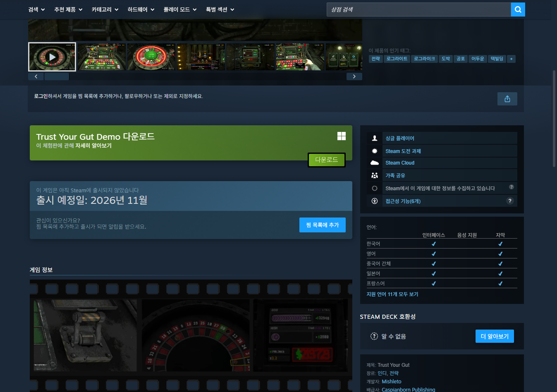Click the magnifier search button

tap(518, 10)
